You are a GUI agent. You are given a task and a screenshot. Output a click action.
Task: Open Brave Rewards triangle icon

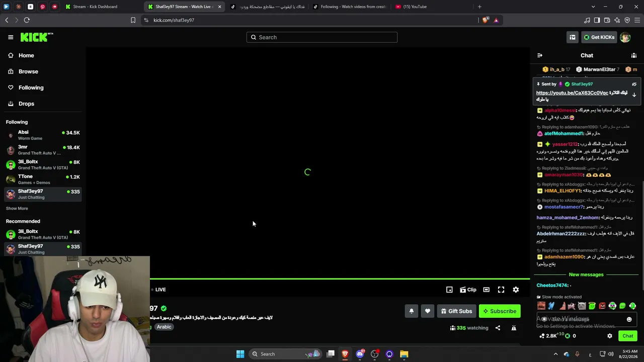[496, 20]
